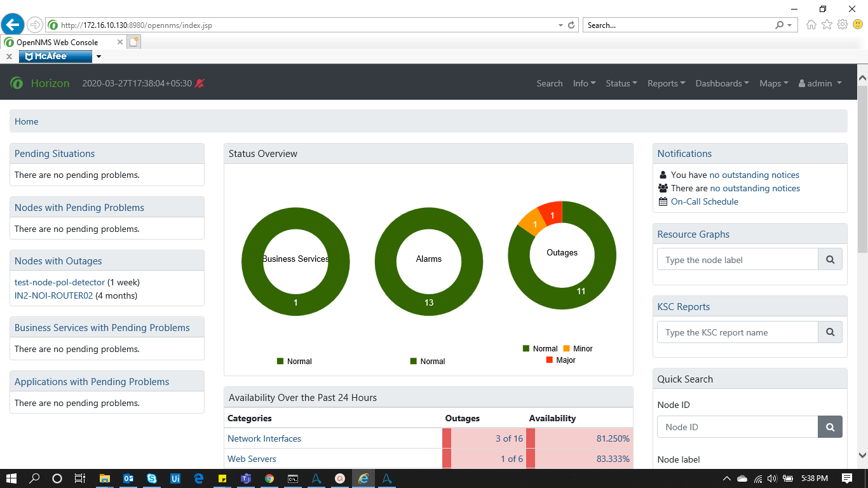Expand the Reports dropdown menu
Image resolution: width=868 pixels, height=488 pixels.
tap(666, 83)
